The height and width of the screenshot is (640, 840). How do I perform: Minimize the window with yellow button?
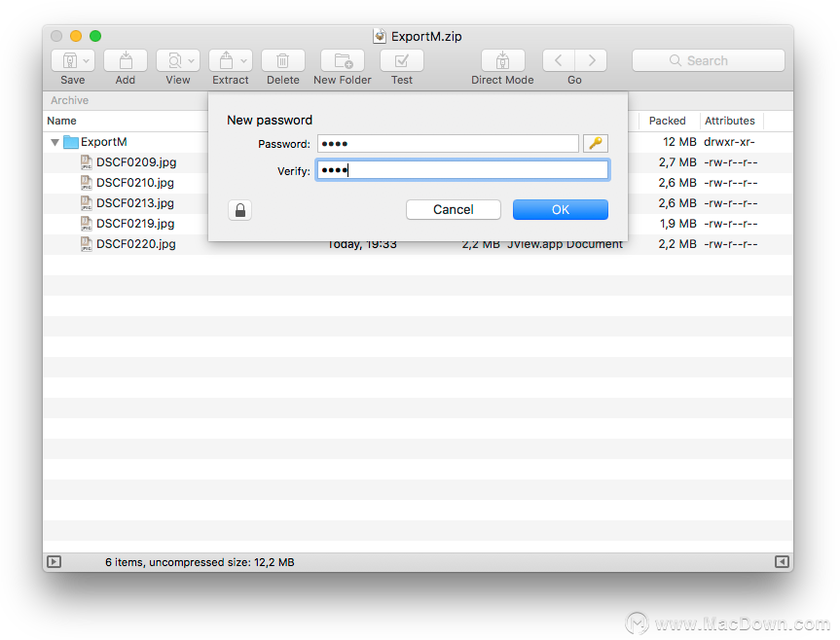point(76,36)
